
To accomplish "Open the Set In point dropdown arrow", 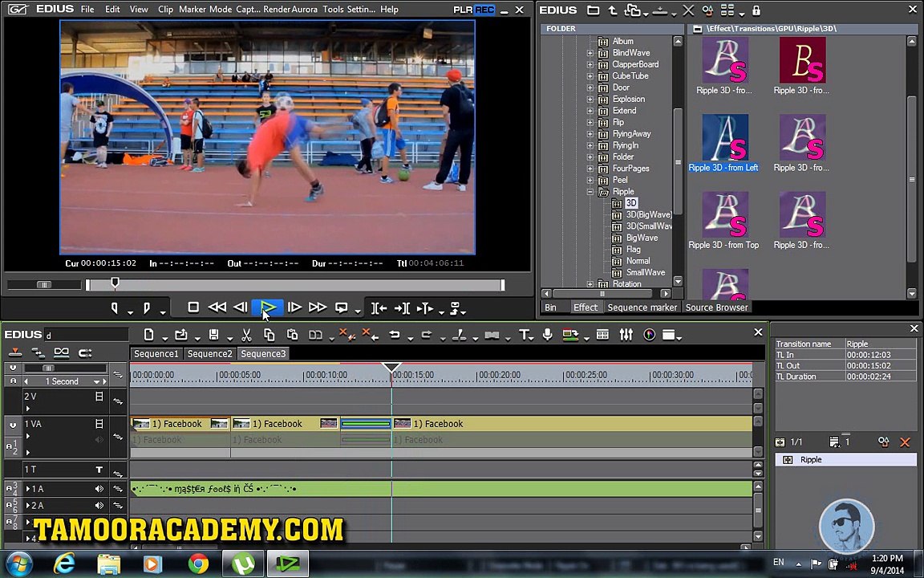I will point(130,311).
